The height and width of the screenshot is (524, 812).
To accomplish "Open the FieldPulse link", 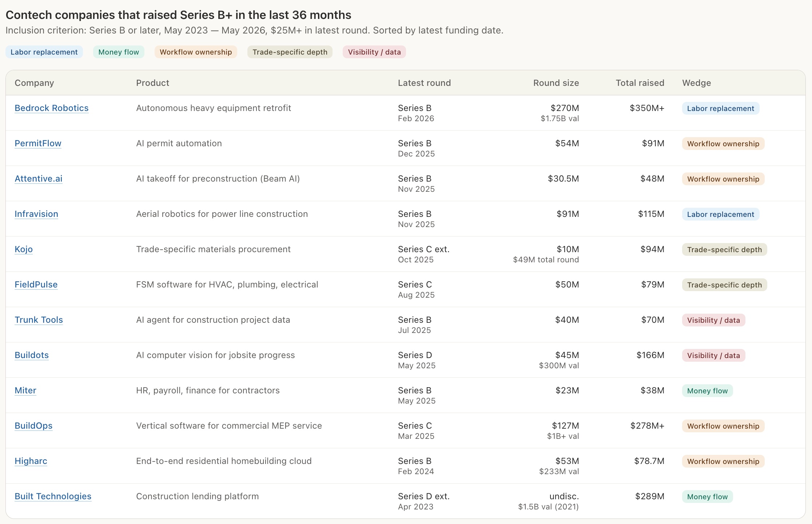I will tap(36, 285).
